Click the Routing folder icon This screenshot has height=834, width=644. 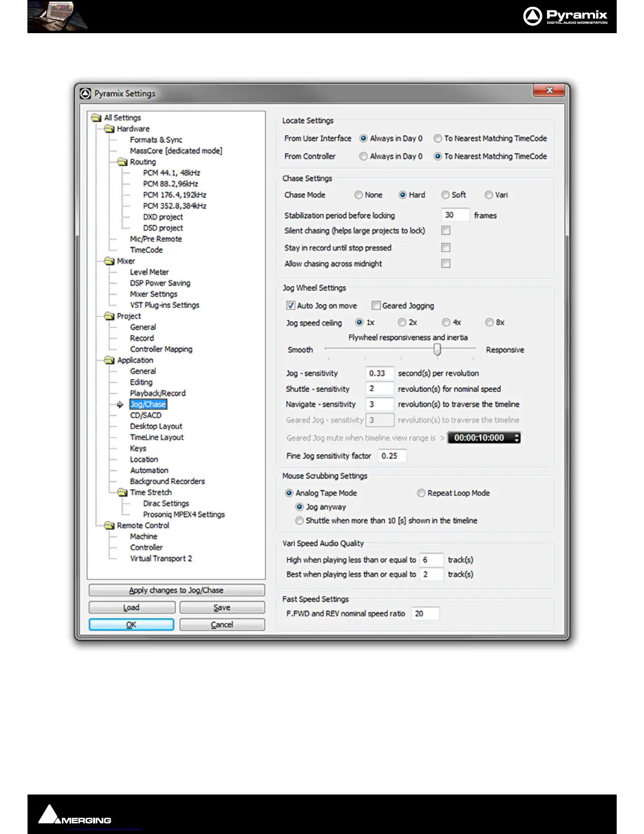pos(123,162)
